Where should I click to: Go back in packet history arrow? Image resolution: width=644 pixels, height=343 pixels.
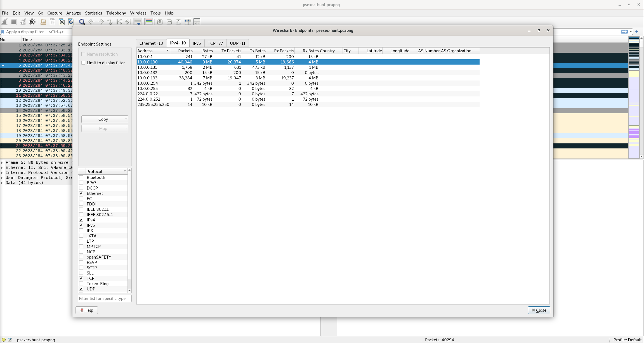(91, 22)
